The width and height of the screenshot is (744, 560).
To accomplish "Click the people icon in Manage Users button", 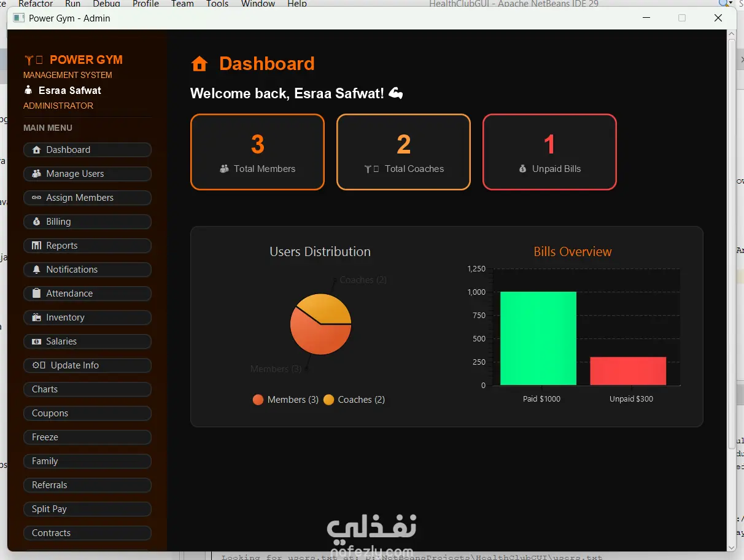I will click(x=36, y=174).
